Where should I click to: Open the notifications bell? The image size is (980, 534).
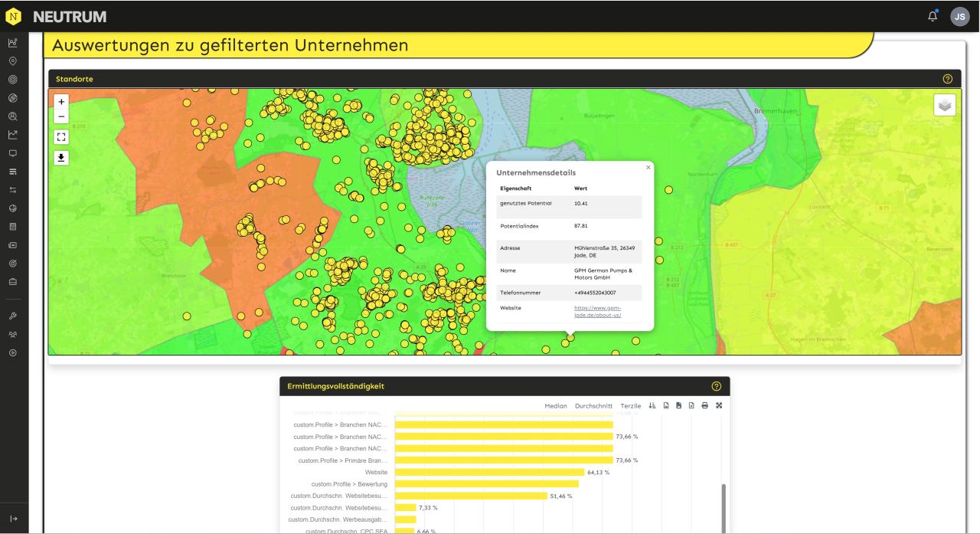[x=933, y=16]
